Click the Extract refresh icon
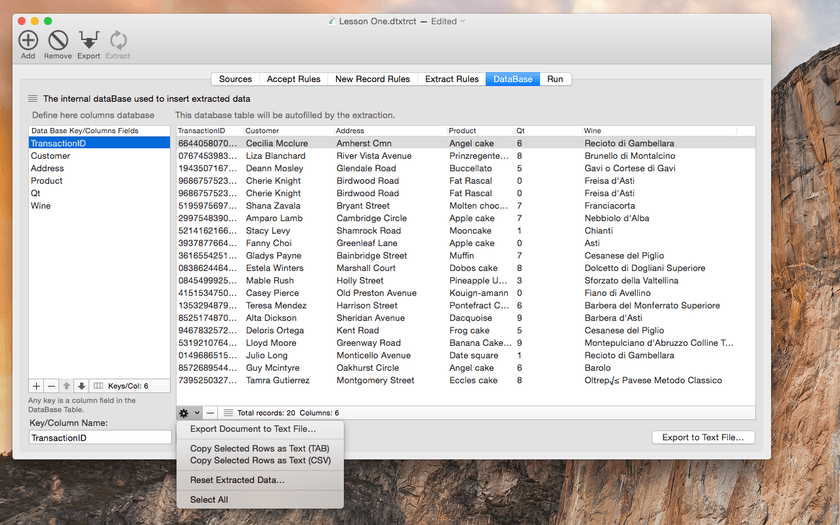This screenshot has width=840, height=525. tap(118, 40)
